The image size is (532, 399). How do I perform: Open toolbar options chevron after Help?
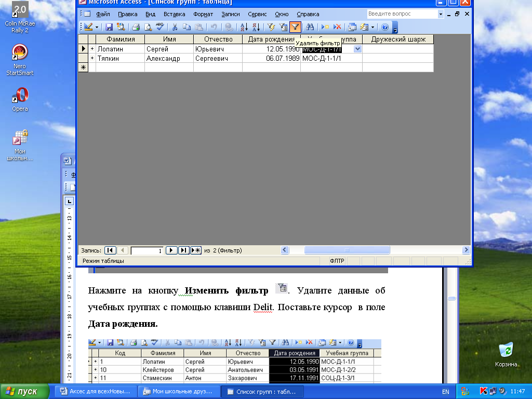pyautogui.click(x=395, y=28)
